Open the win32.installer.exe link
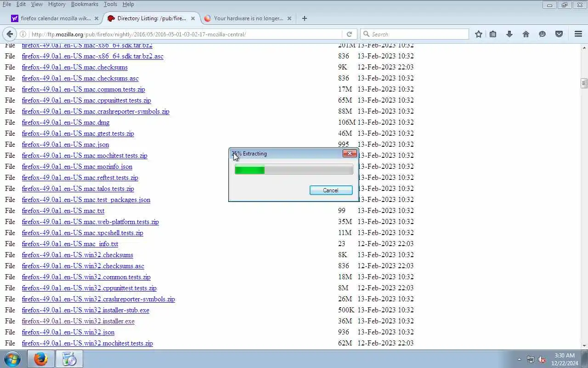The width and height of the screenshot is (588, 368). [x=78, y=321]
